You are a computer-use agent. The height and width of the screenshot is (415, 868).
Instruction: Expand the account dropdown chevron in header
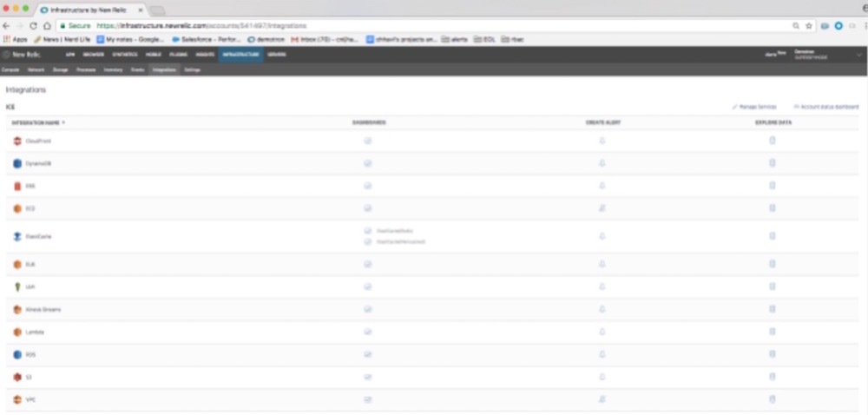pyautogui.click(x=859, y=54)
